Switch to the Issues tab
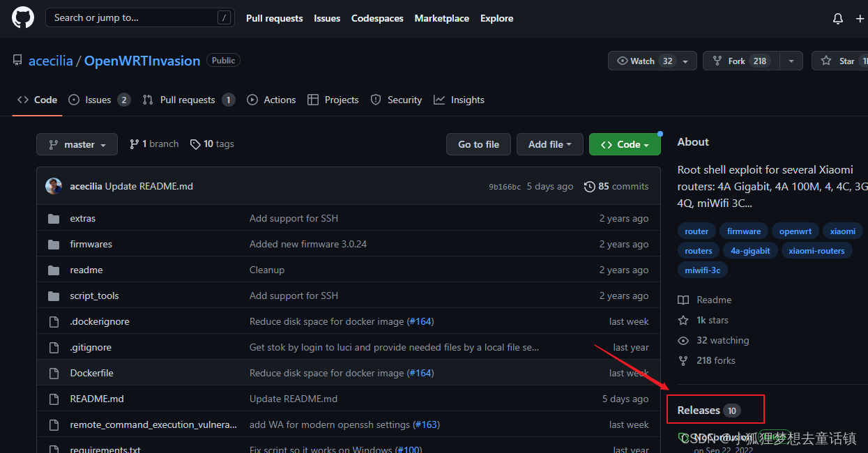This screenshot has height=453, width=868. pyautogui.click(x=99, y=100)
